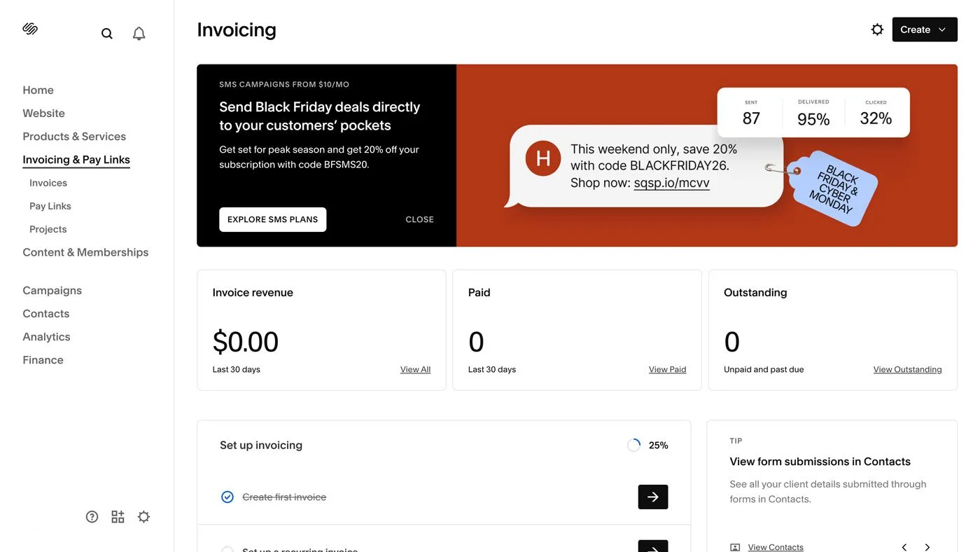This screenshot has width=980, height=552.
Task: Click the 95% delivered stat
Action: click(x=813, y=119)
